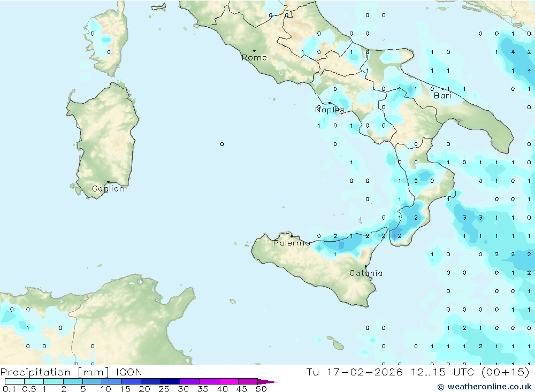The height and width of the screenshot is (392, 535).
Task: Select the Bari city label
Action: tap(442, 96)
